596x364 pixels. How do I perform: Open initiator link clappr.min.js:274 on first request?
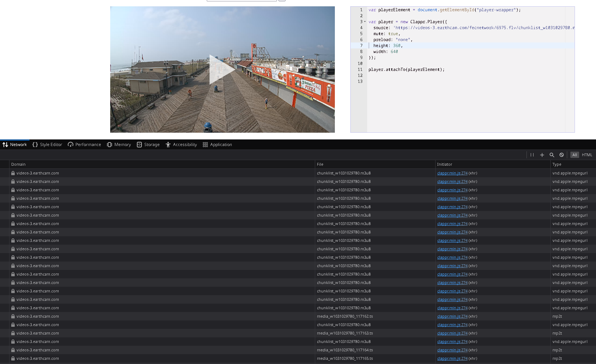coord(452,173)
